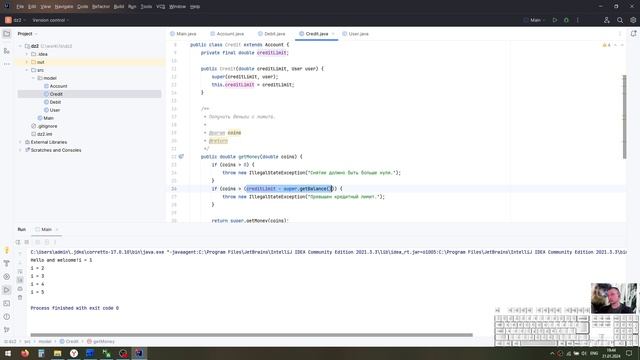The width and height of the screenshot is (640, 360).
Task: Clear all console output with trash icon
Action: click(x=20, y=298)
